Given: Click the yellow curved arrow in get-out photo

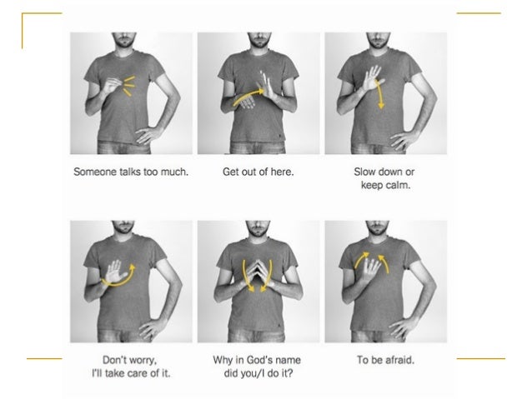Looking at the screenshot, I should [x=248, y=97].
